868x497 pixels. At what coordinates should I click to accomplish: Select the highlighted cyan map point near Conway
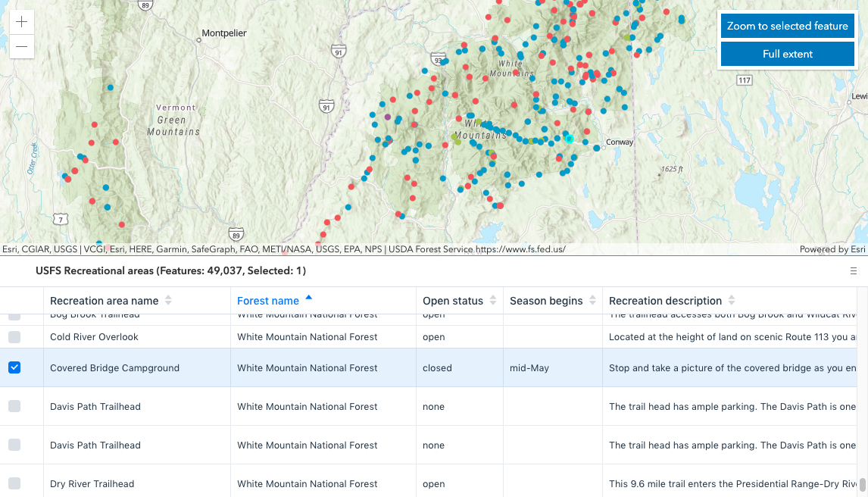tap(569, 139)
